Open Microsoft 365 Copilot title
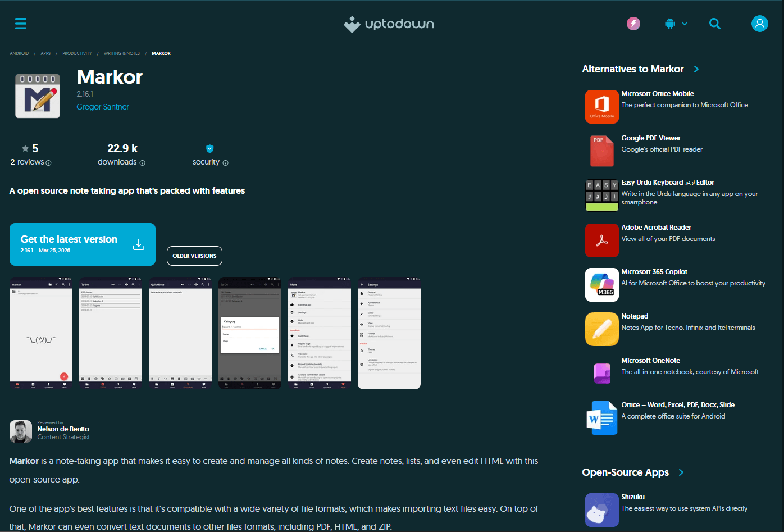The height and width of the screenshot is (532, 784). tap(654, 272)
